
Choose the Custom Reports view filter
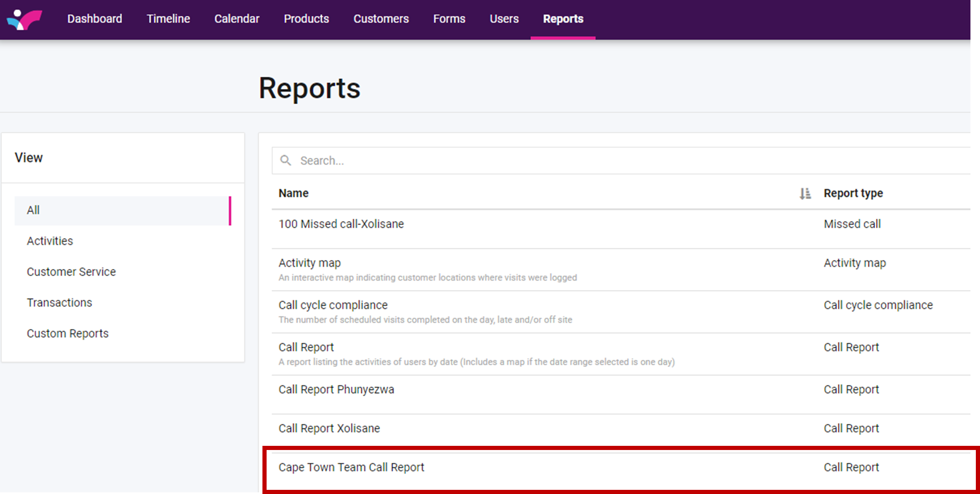coord(67,333)
